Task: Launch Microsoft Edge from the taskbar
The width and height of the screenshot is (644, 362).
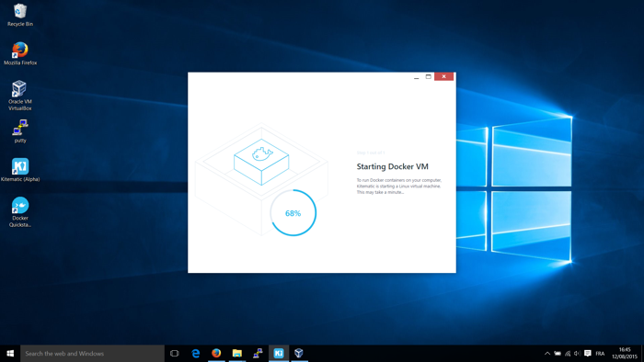Action: pos(196,354)
